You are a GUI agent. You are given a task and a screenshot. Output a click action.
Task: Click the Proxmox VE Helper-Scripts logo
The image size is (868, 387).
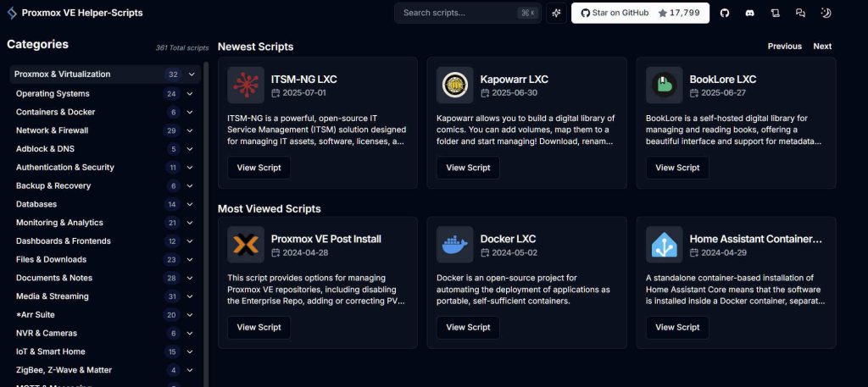[12, 13]
